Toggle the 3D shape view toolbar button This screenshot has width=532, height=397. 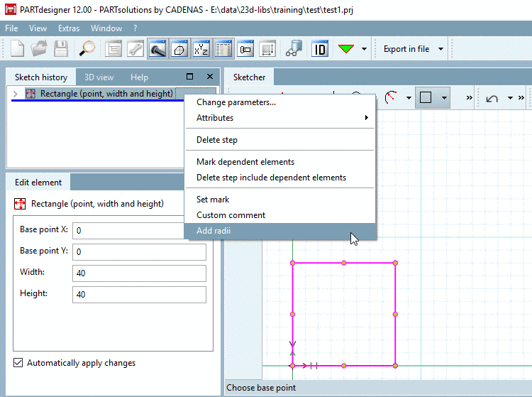click(179, 49)
